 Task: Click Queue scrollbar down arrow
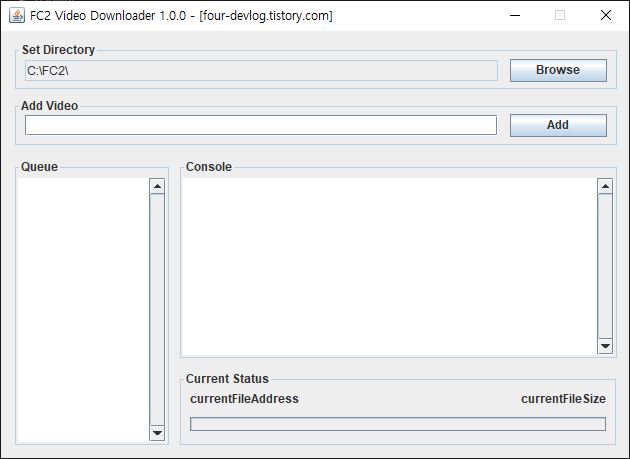point(157,433)
